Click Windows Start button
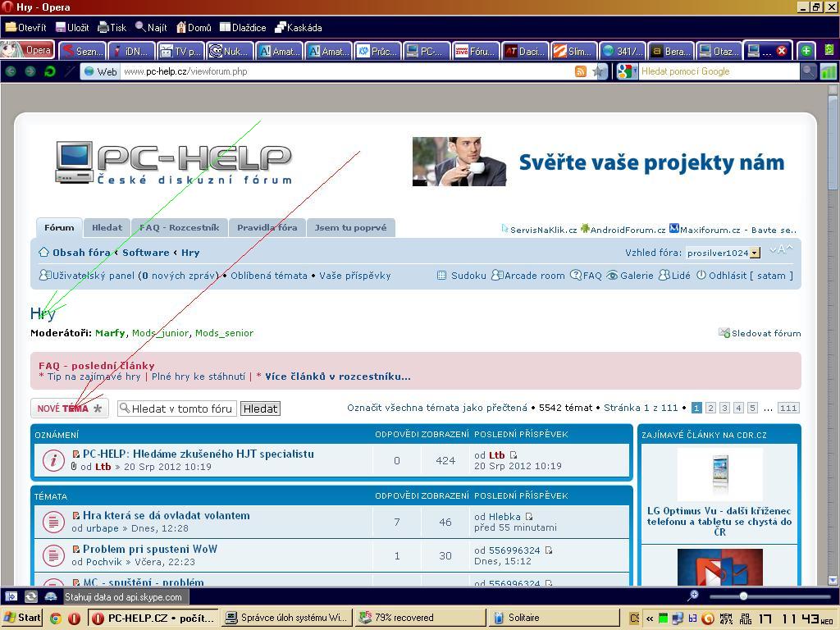 point(22,618)
